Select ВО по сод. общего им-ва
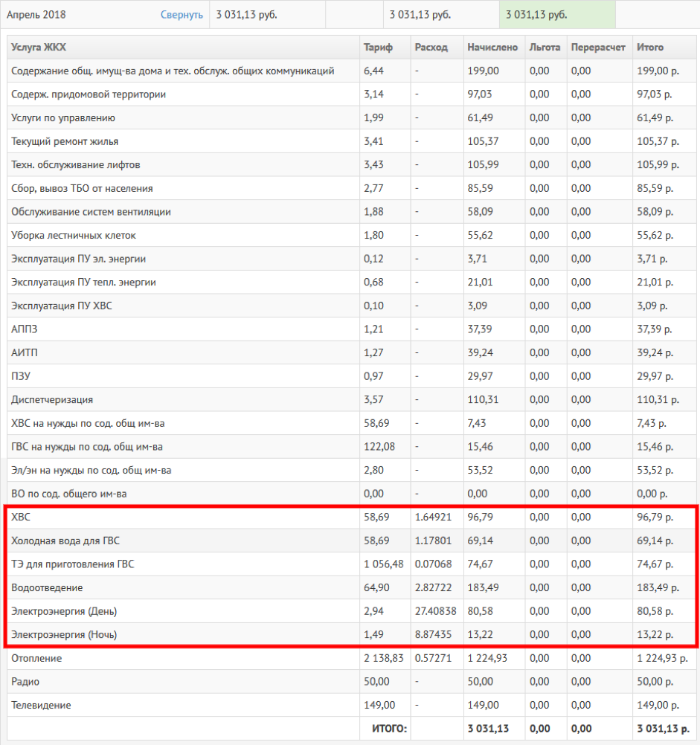 tap(352, 494)
